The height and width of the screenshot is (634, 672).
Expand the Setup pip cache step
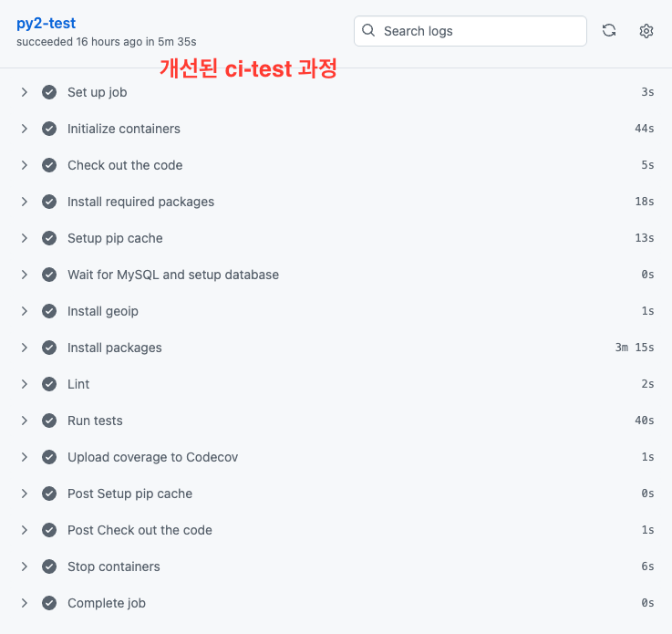[25, 238]
